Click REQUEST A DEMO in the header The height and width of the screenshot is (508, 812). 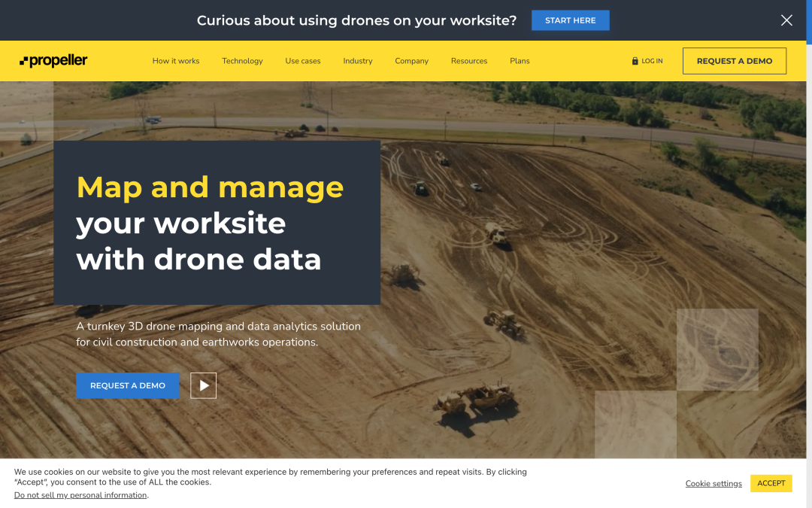[734, 60]
